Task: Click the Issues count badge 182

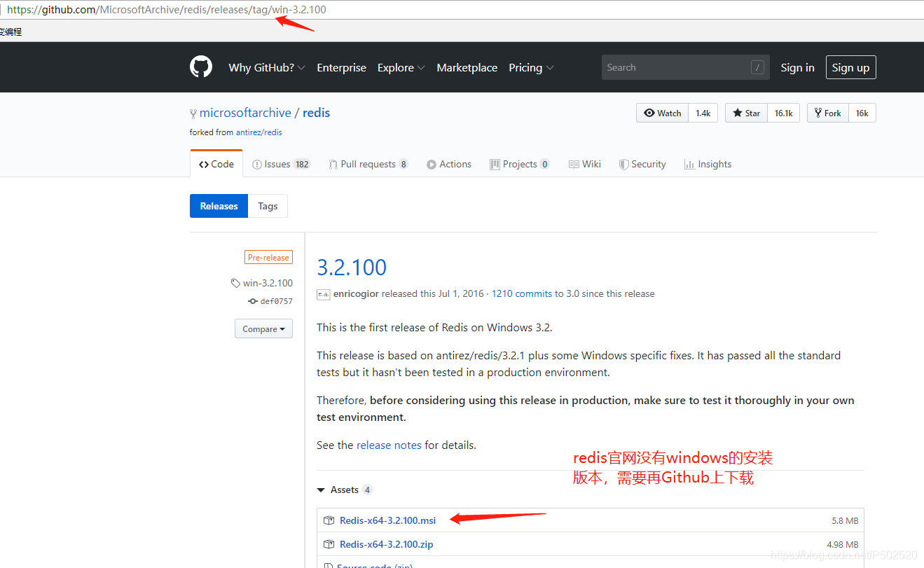Action: (302, 164)
